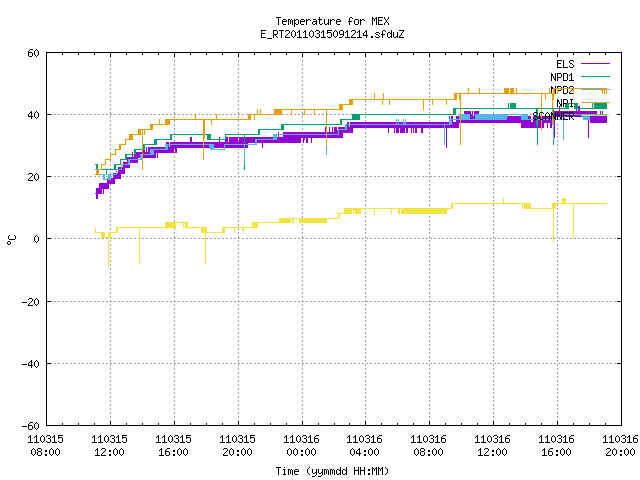This screenshot has height=480, width=640.
Task: Click the x-axis tick label 110316 08:00
Action: click(428, 446)
